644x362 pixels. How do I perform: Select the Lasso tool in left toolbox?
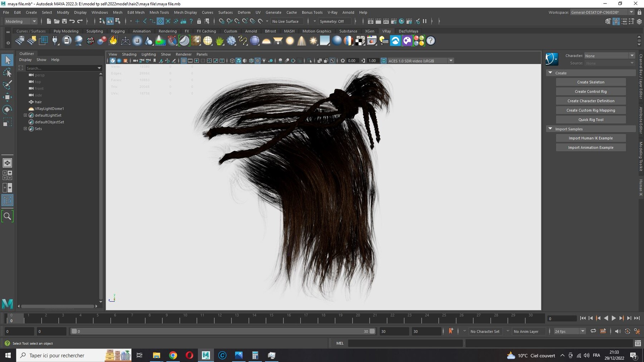8,73
